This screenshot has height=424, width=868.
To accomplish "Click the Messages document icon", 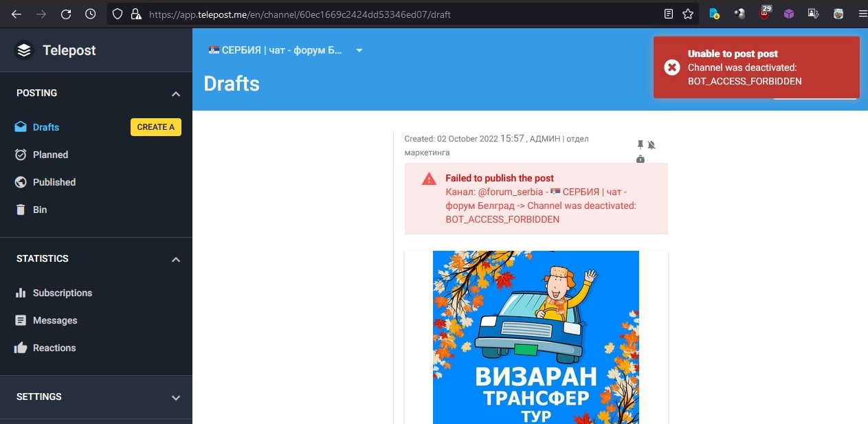I will pos(21,320).
